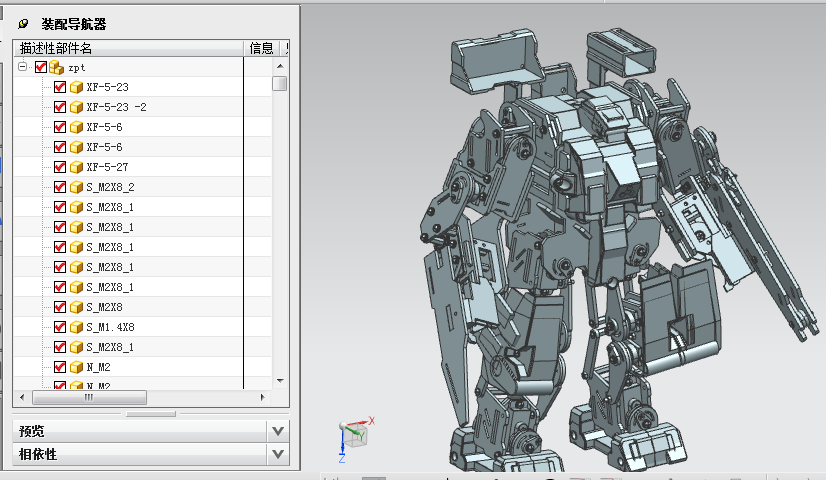Click the yellow part icon beside XF-5-23 -2
Screen dimensions: 826x480
(x=76, y=107)
